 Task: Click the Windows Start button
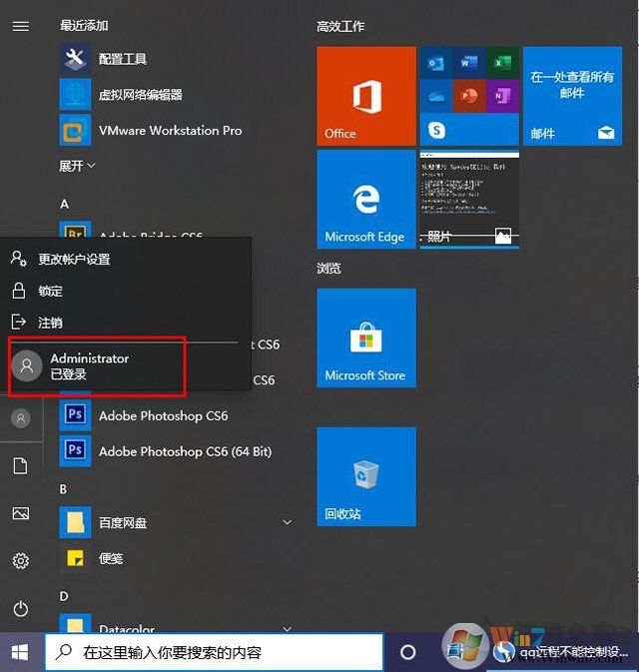click(x=21, y=652)
